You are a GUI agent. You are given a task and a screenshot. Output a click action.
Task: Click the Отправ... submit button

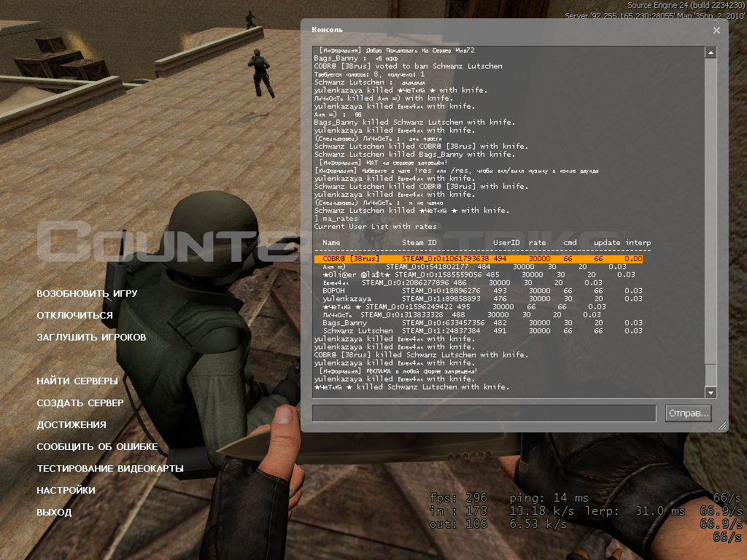click(689, 413)
